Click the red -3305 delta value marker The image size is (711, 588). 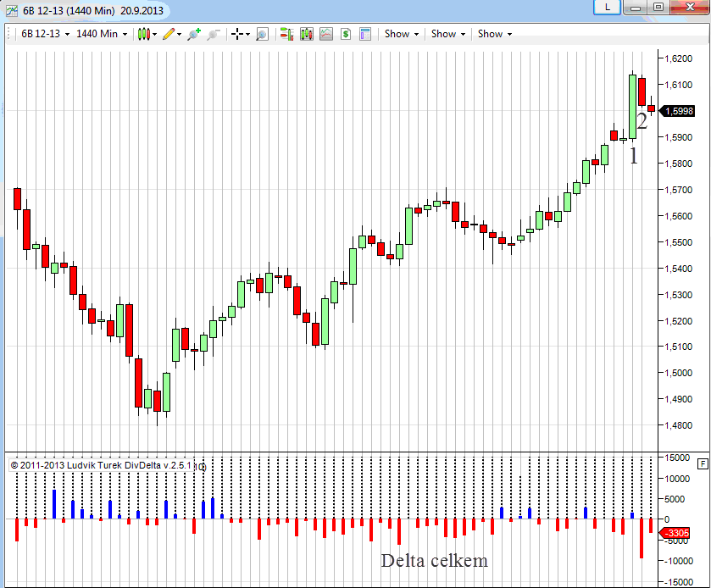(675, 533)
